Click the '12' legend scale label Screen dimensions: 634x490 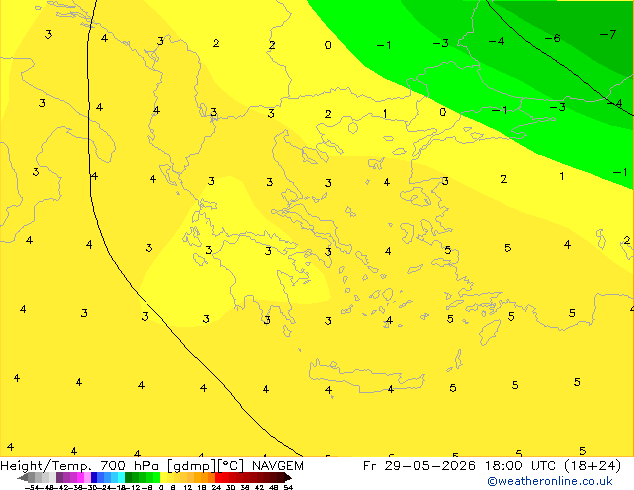[187, 488]
